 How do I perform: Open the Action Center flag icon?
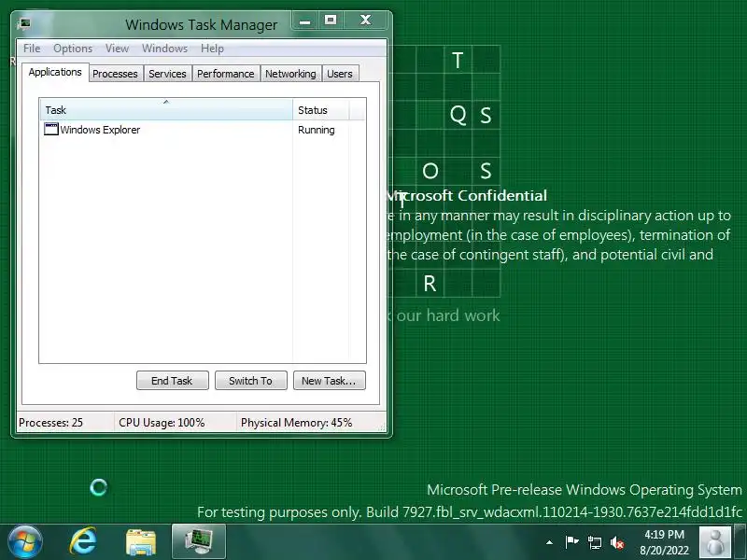click(571, 542)
